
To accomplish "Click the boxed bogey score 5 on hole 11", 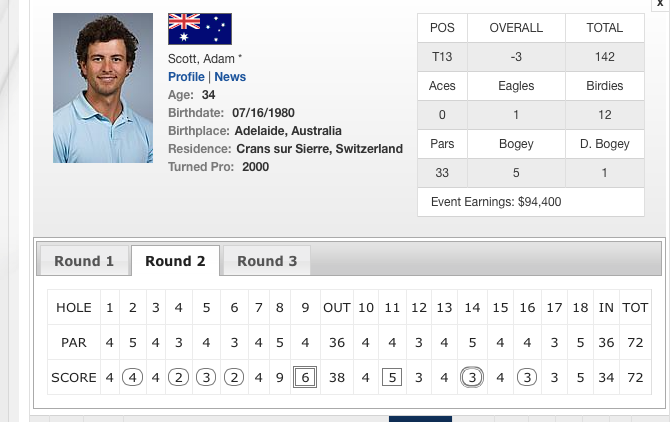I will 393,378.
